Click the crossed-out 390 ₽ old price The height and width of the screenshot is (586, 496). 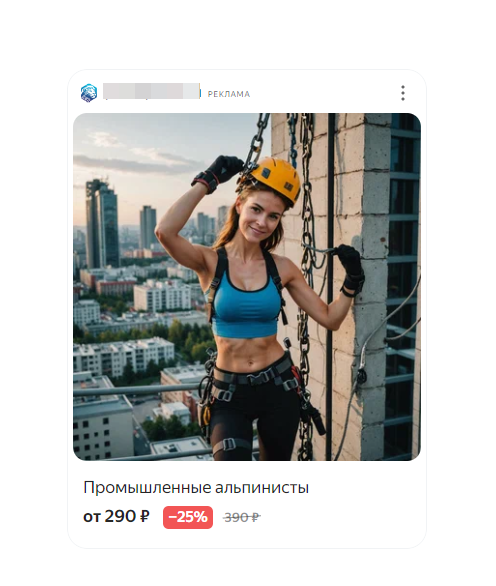(x=241, y=518)
